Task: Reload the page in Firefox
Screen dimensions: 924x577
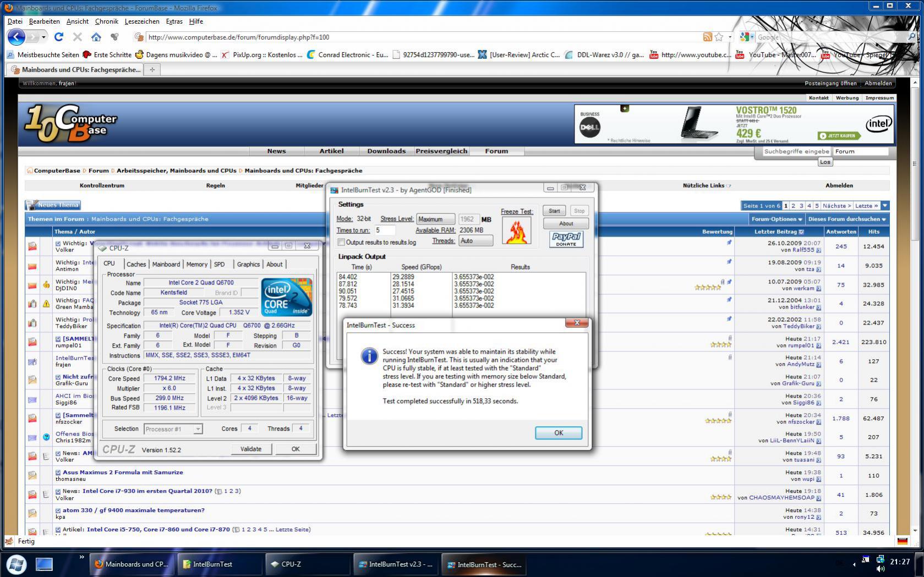Action: pos(59,37)
